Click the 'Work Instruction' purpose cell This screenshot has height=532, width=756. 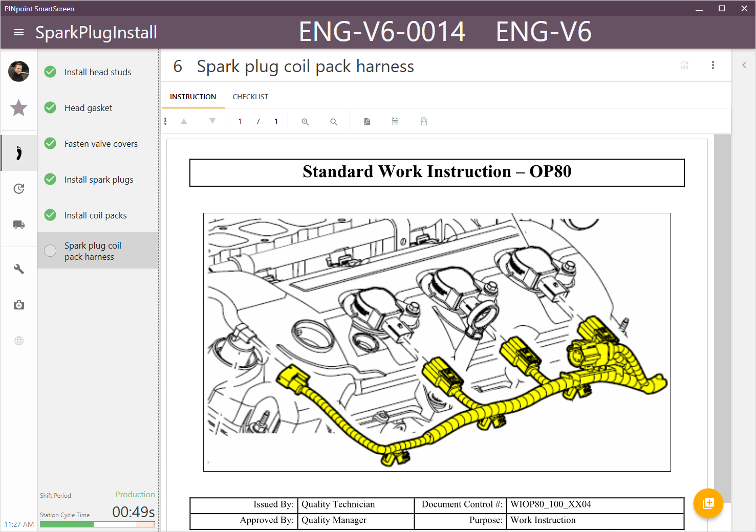[x=595, y=521]
